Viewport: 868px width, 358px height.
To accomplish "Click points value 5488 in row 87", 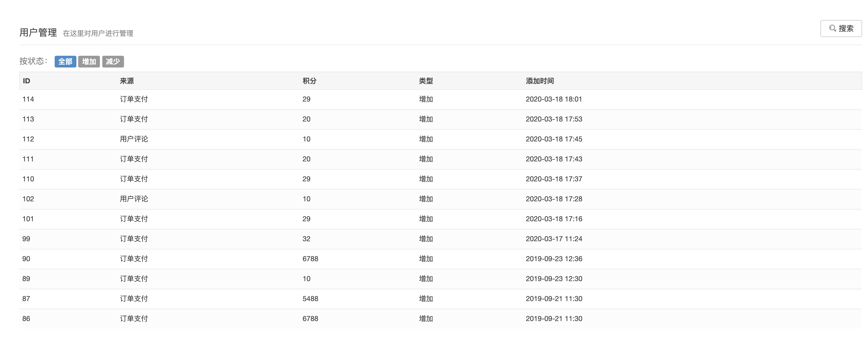I will click(x=310, y=299).
